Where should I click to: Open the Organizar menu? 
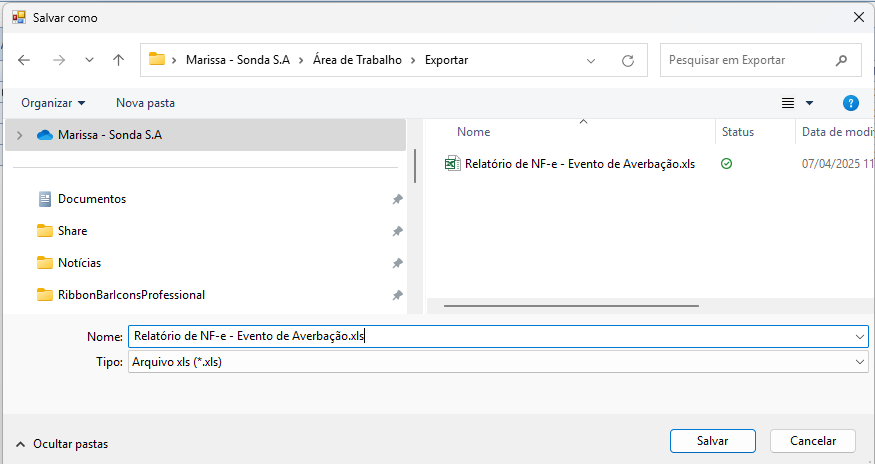(53, 103)
